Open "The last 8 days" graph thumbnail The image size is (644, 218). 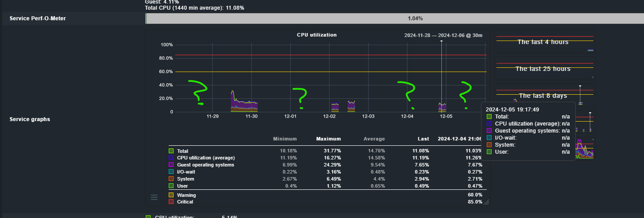(544, 95)
